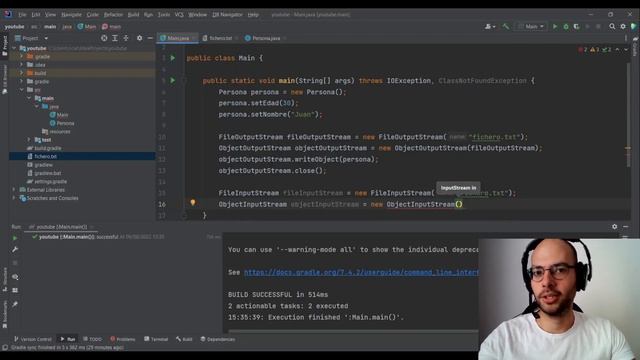This screenshot has width=640, height=360.
Task: Start debugging with the bug icon
Action: tap(566, 27)
